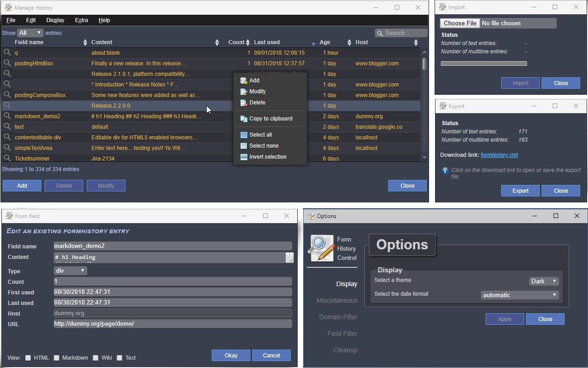Tick the Wiki view checkbox

coord(96,358)
